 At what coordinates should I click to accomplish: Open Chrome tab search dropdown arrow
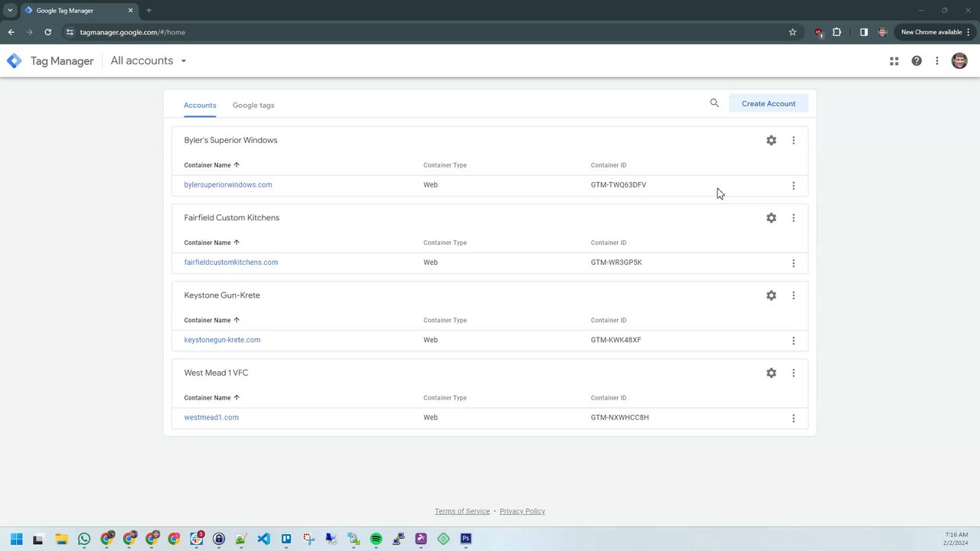pyautogui.click(x=10, y=11)
